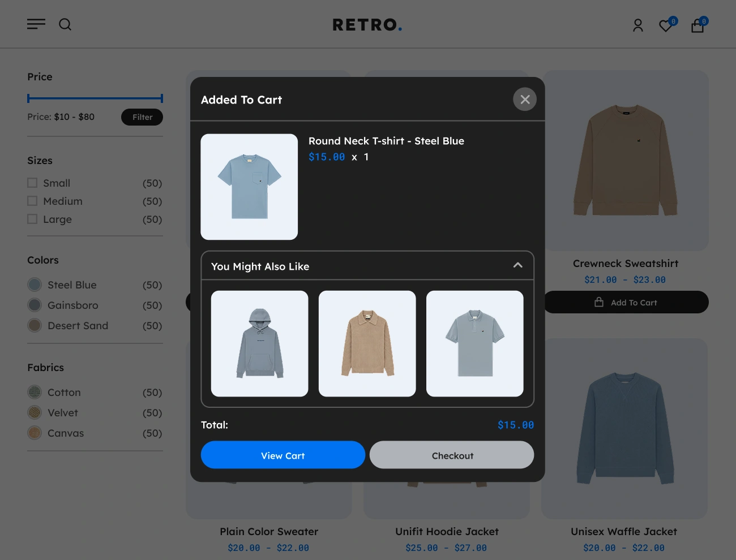
Task: Select the Desert Sand color swatch
Action: click(35, 325)
